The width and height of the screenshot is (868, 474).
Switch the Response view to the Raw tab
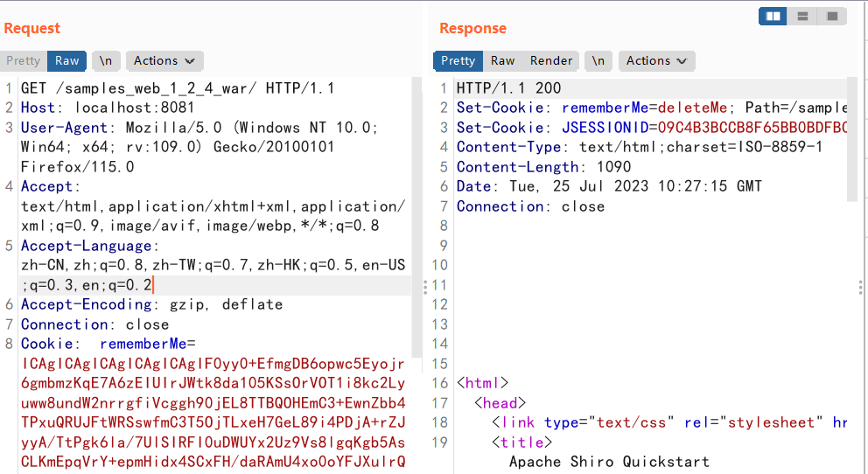502,60
